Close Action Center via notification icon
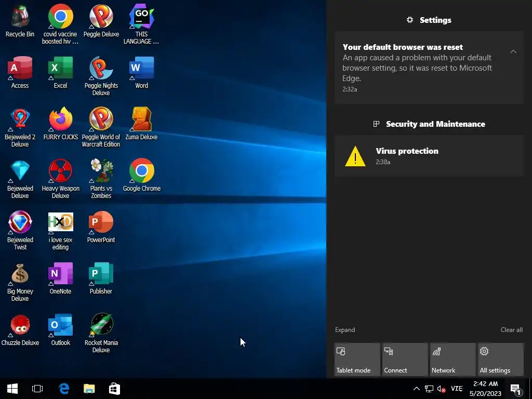 516,389
